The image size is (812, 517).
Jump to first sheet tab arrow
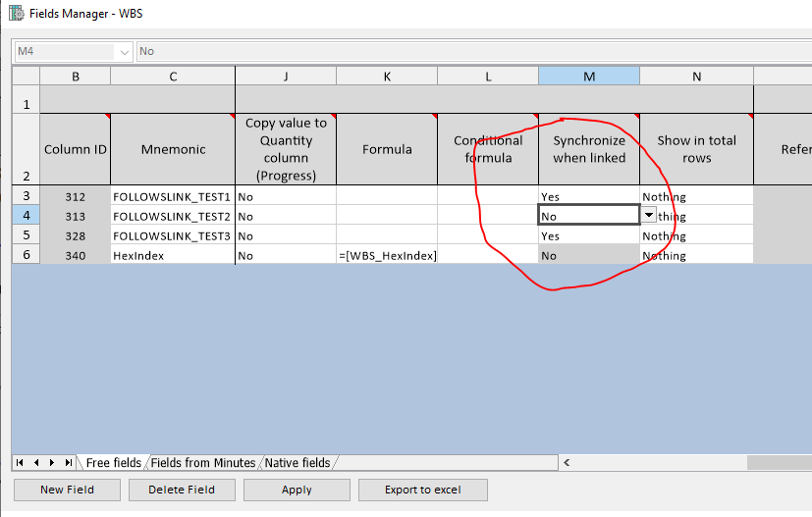pyautogui.click(x=21, y=462)
